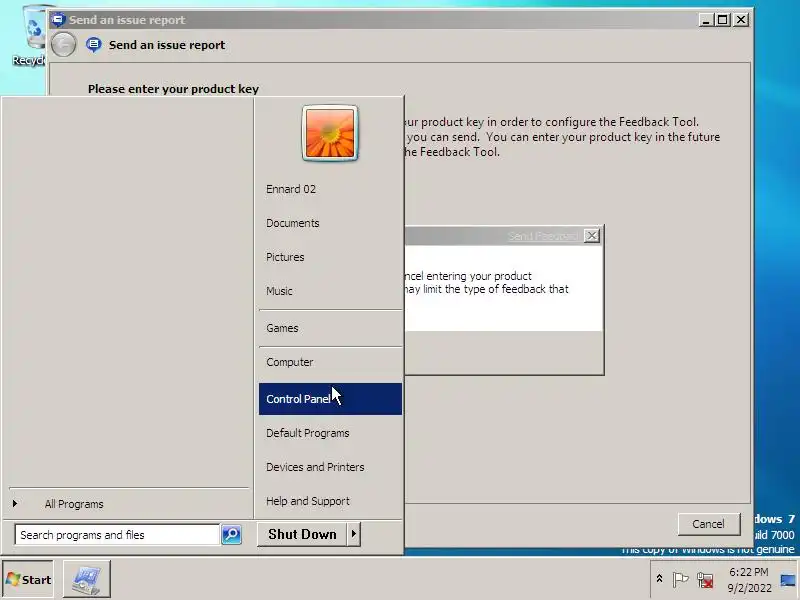Show hidden tray icons chevron

pos(659,579)
